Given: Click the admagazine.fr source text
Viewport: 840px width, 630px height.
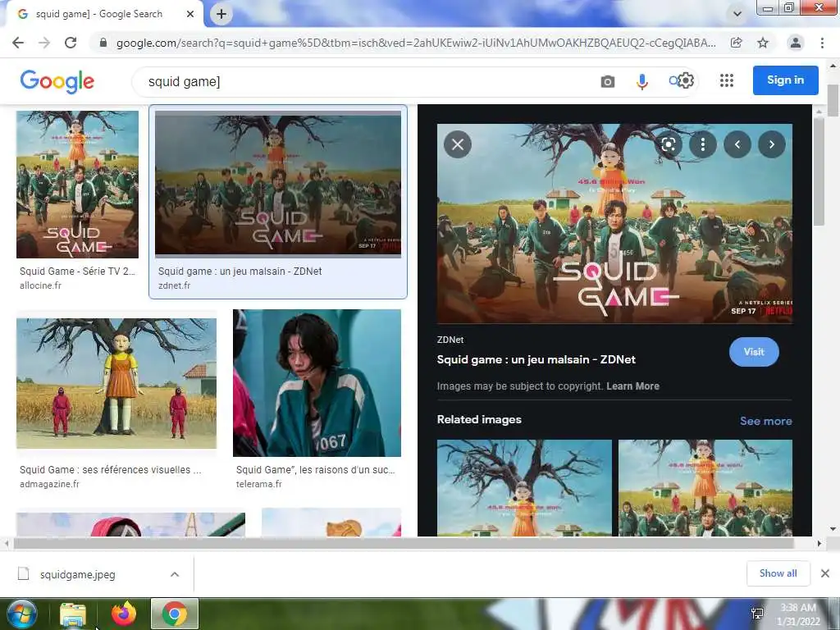Looking at the screenshot, I should coord(49,484).
